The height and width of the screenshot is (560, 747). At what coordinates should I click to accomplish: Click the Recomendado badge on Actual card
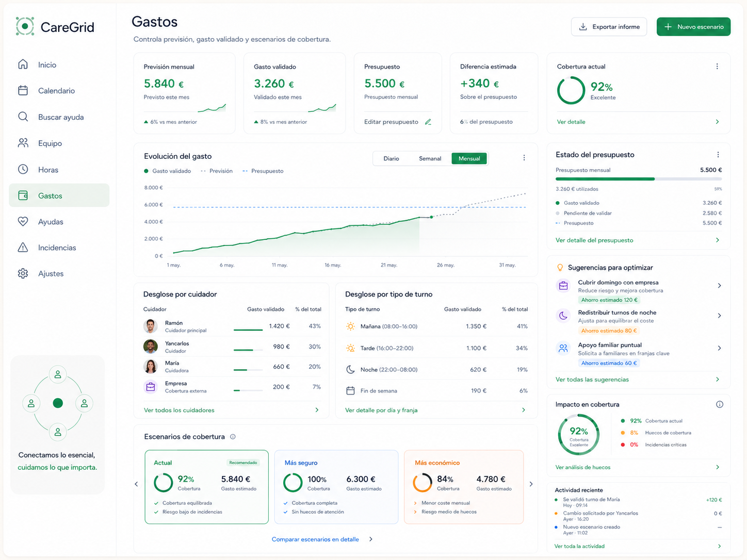tap(243, 463)
